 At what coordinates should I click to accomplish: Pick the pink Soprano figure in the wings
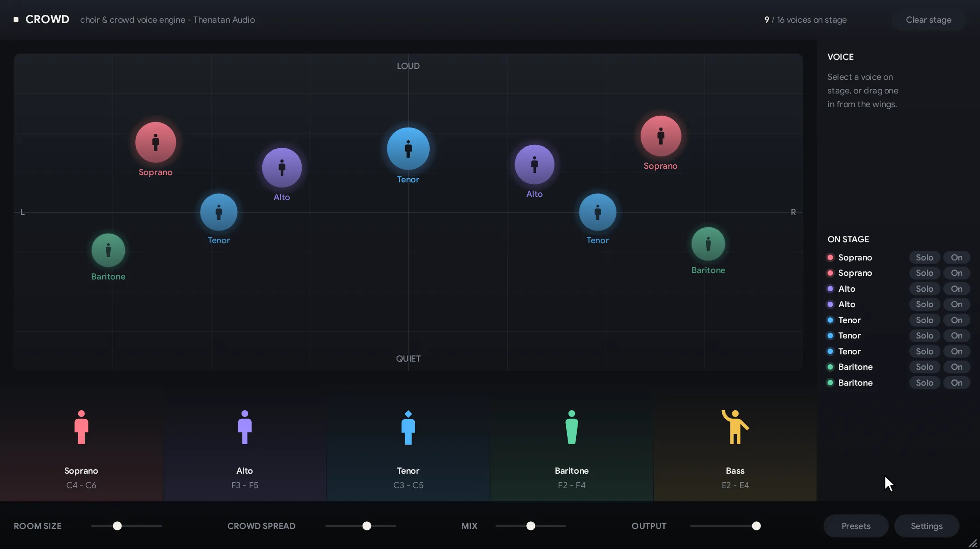coord(81,427)
